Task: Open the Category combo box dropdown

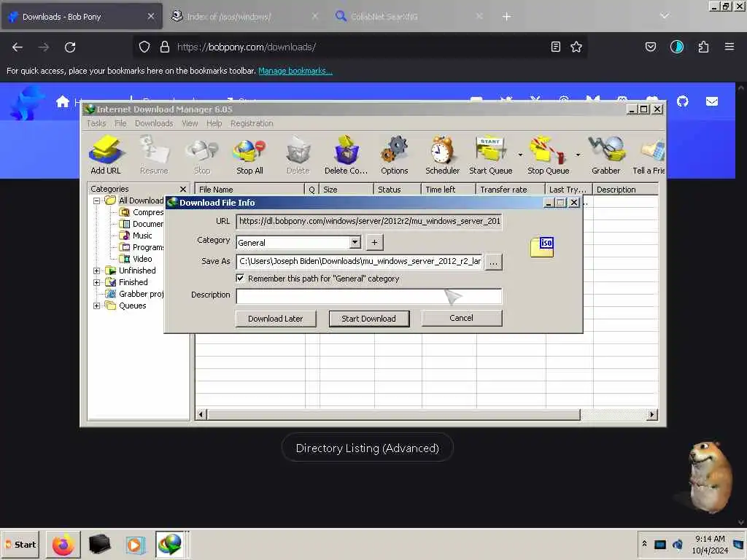Action: tap(355, 242)
